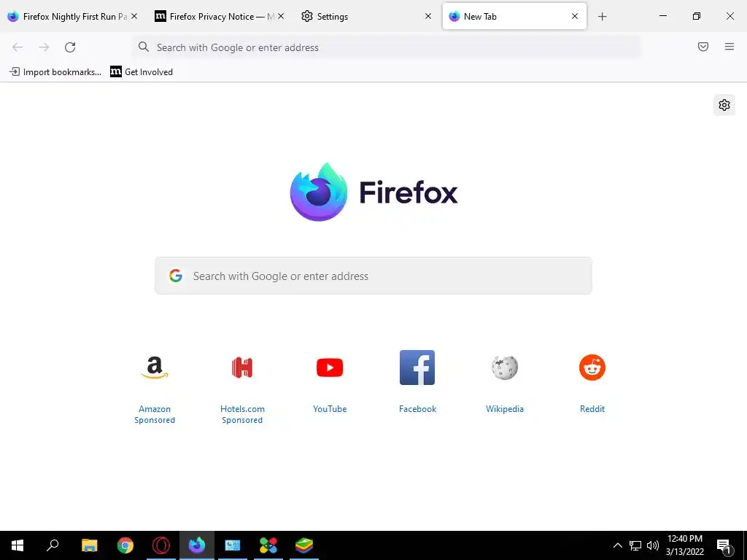The width and height of the screenshot is (747, 560).
Task: Click Import bookmarks in bookmarks toolbar
Action: [x=55, y=72]
